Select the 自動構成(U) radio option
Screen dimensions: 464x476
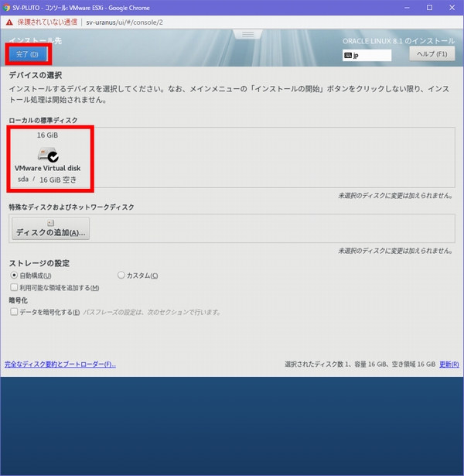coord(14,275)
